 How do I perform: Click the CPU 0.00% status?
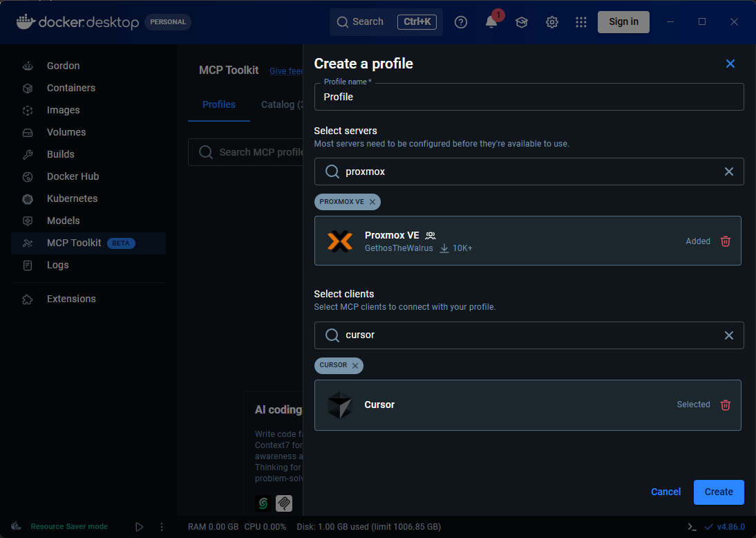tap(265, 527)
